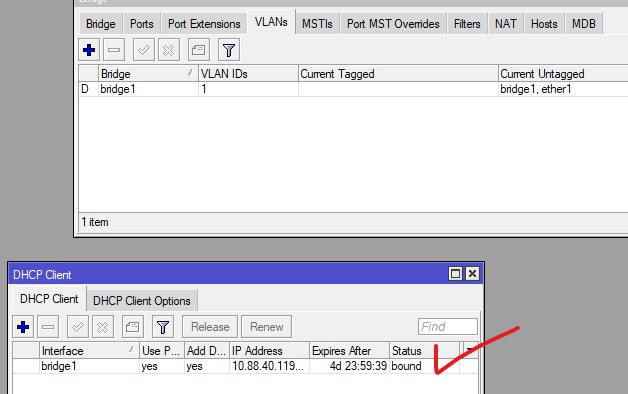Click the Renew button
This screenshot has height=394, width=628.
pyautogui.click(x=266, y=327)
